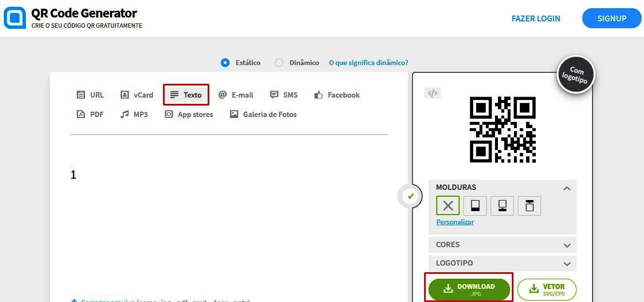Click the QR Code Generator logo icon
This screenshot has height=302, width=644.
(15, 17)
